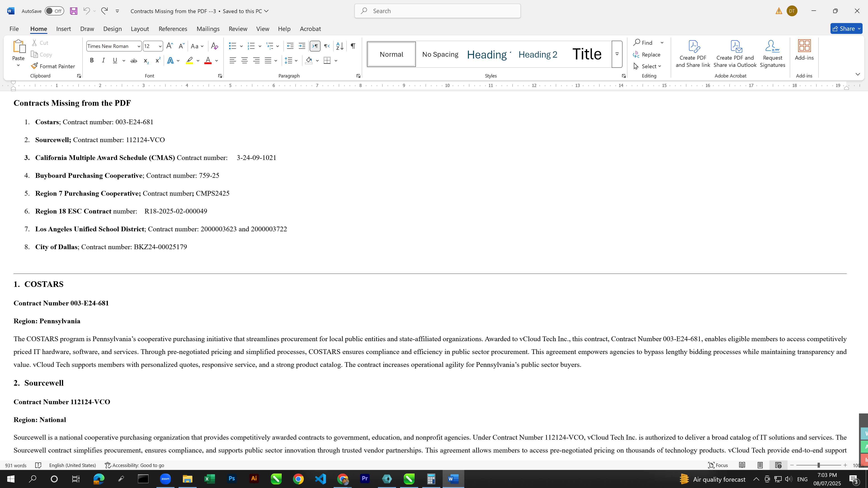Click Decrease Font Size icon

(181, 46)
